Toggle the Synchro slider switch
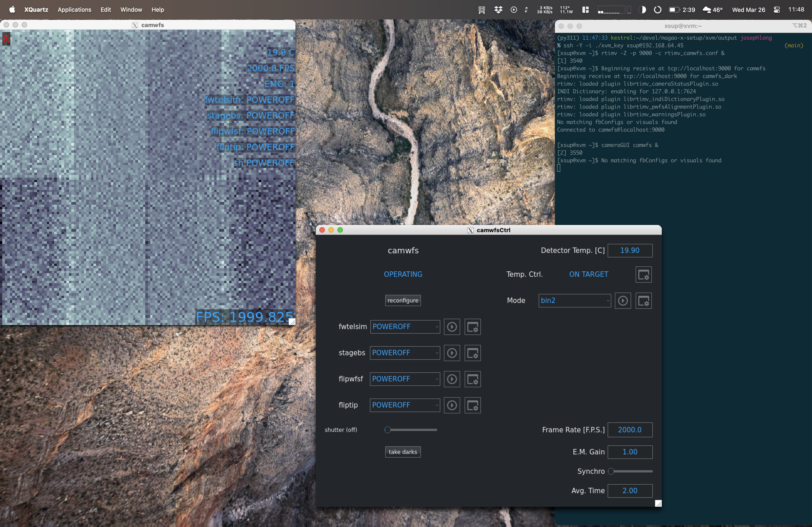This screenshot has width=812, height=527. 630,471
